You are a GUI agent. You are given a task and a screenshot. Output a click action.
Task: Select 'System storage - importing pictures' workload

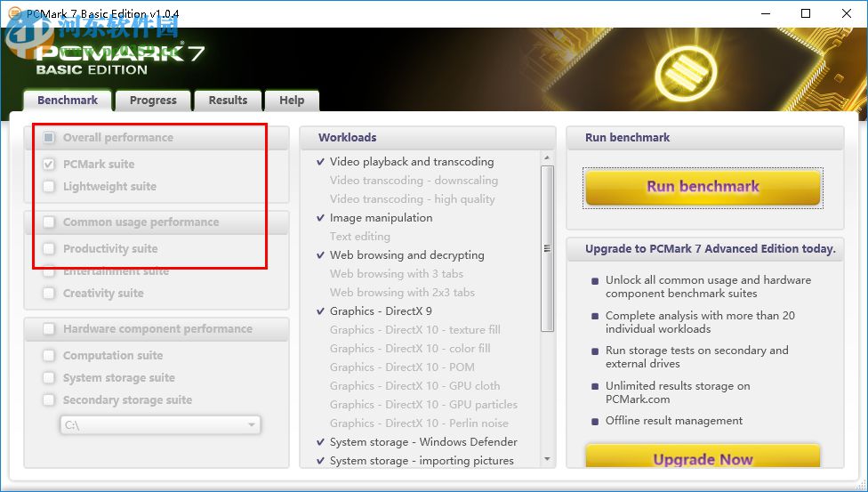tap(422, 461)
